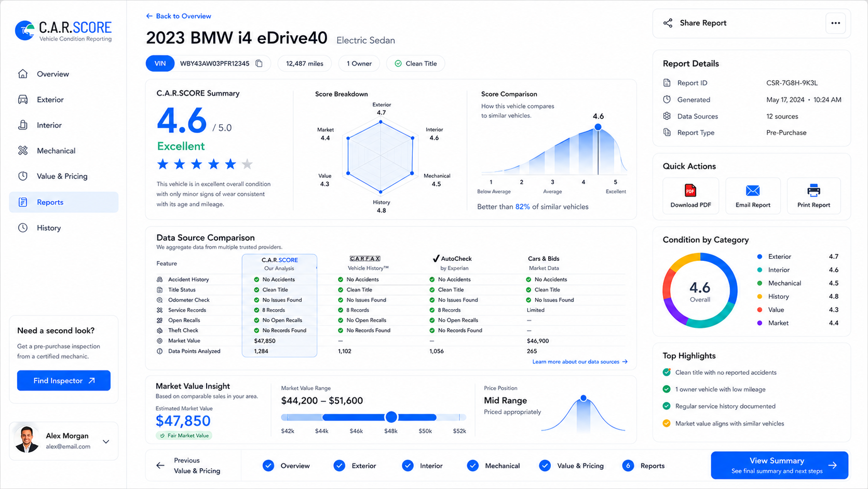Click the Find Inspector button

tap(64, 380)
